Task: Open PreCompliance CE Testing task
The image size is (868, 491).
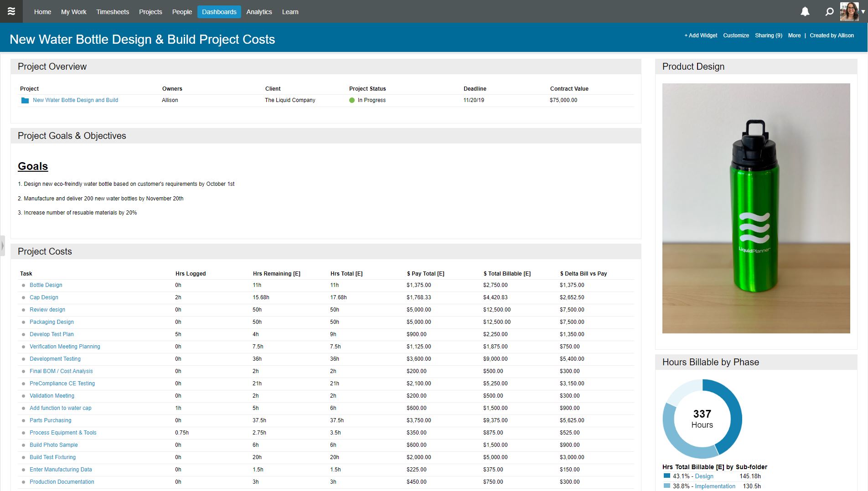Action: [62, 384]
